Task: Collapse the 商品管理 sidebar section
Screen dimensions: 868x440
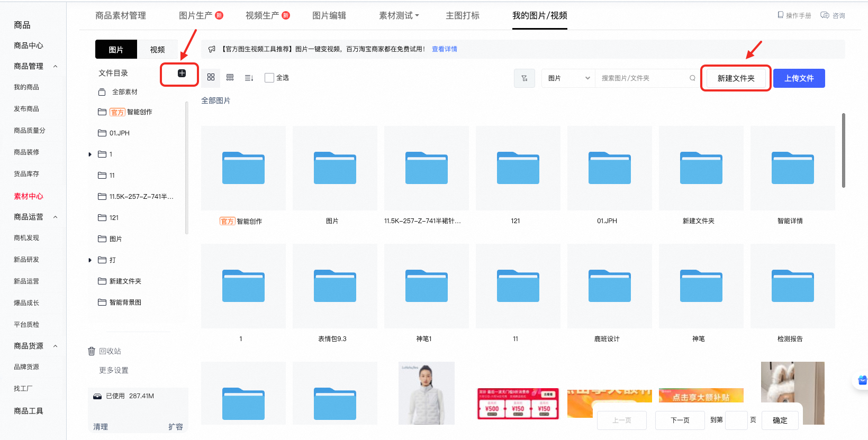Action: pos(55,67)
